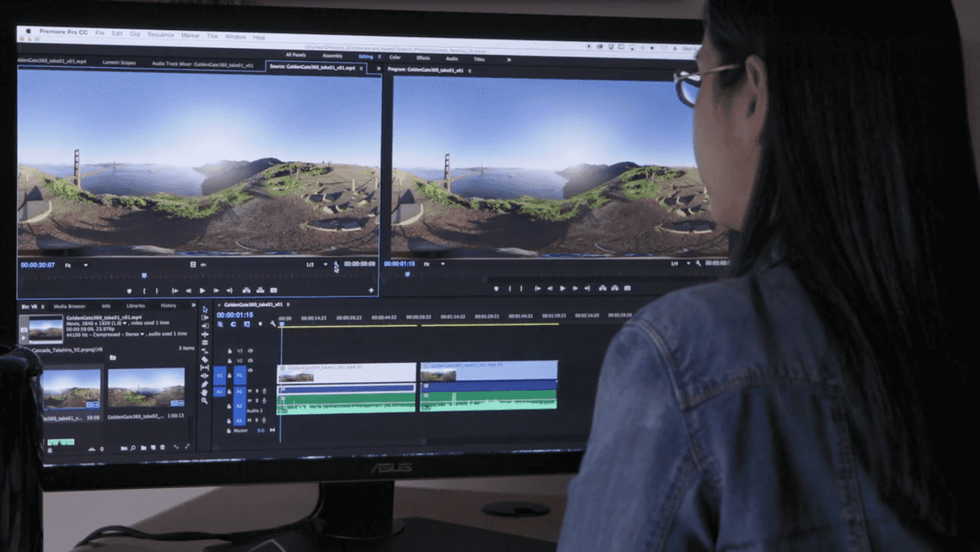
Task: Open the Project panel search icon
Action: click(132, 447)
